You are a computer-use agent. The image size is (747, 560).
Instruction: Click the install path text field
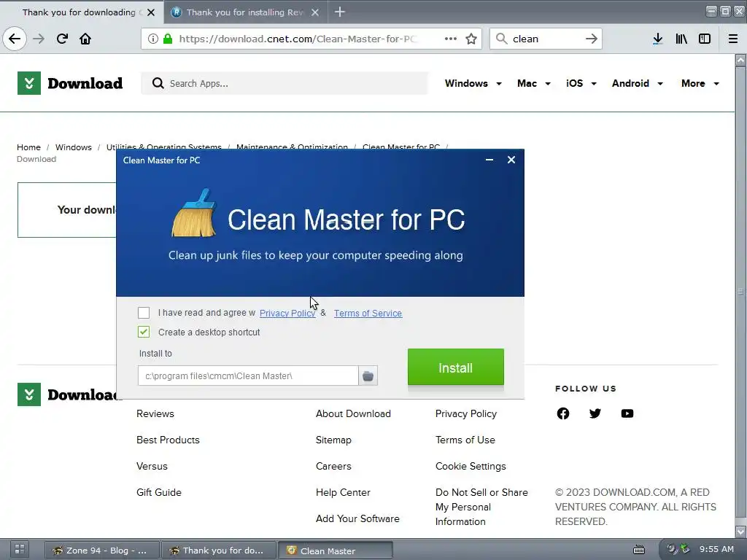[248, 376]
